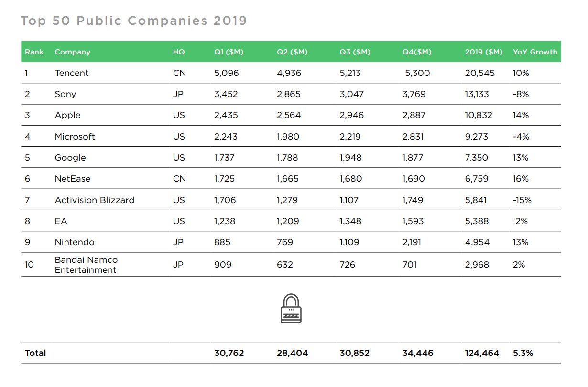Select the Activision Blizzard company name
This screenshot has width=588, height=387.
pyautogui.click(x=95, y=200)
